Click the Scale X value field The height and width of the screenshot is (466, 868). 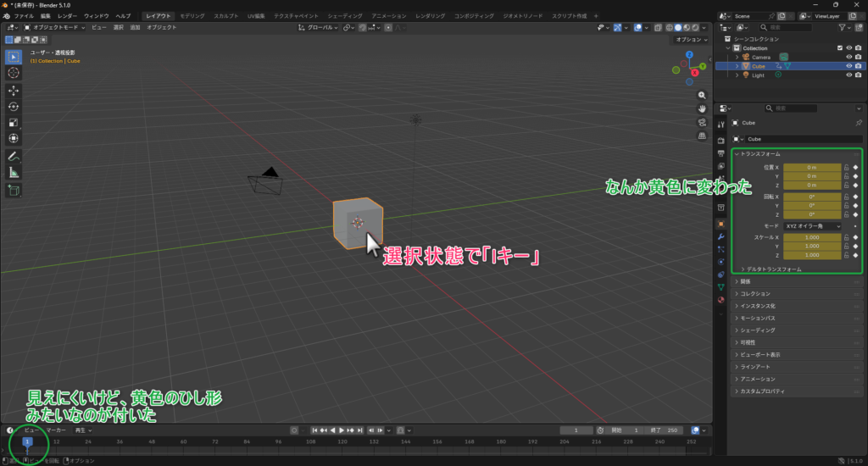811,236
